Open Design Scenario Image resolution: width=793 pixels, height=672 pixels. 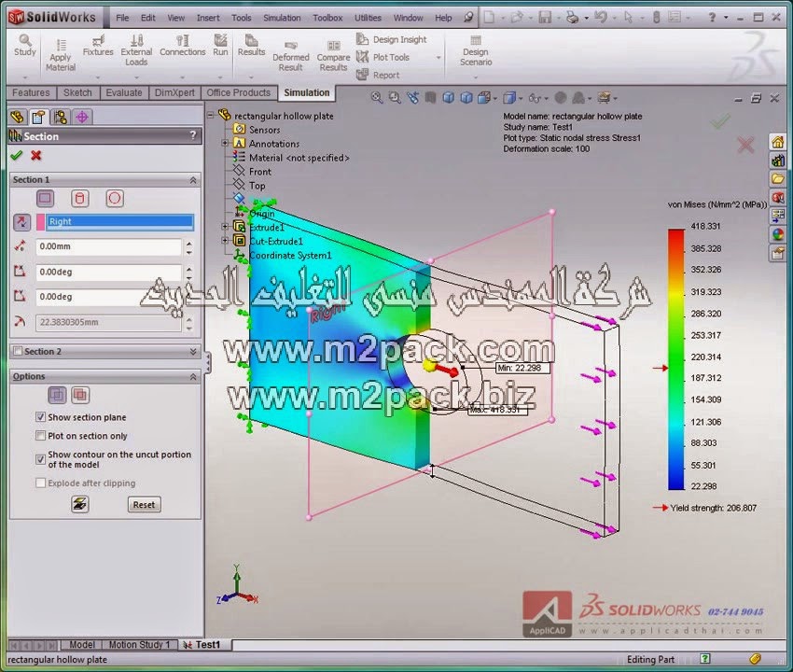tap(476, 51)
